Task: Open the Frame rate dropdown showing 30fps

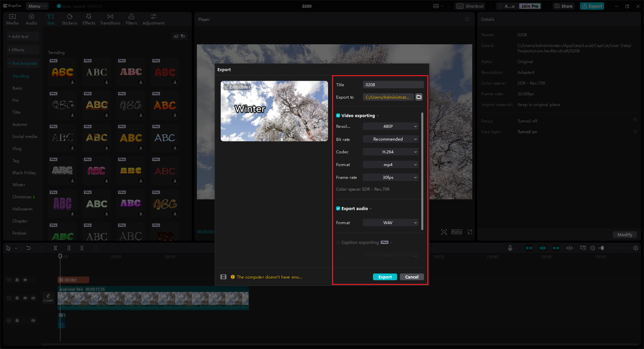Action: pyautogui.click(x=390, y=177)
